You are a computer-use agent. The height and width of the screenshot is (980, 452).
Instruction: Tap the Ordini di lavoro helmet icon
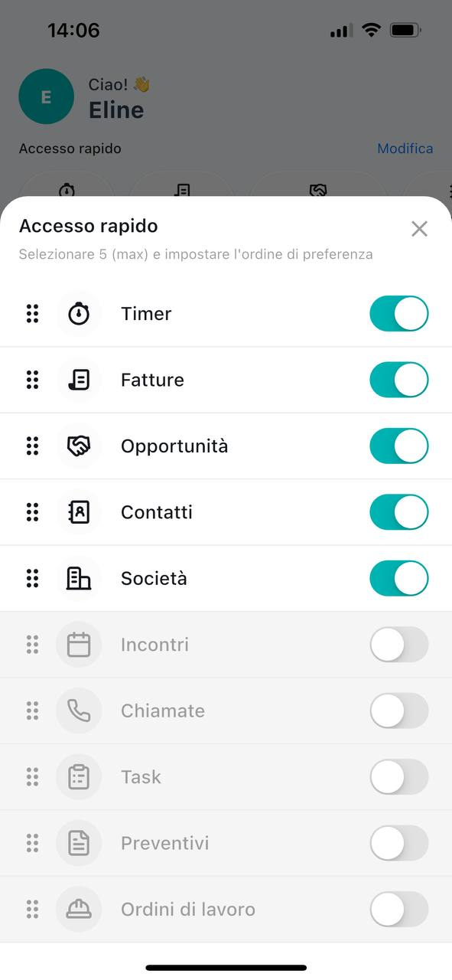click(79, 909)
